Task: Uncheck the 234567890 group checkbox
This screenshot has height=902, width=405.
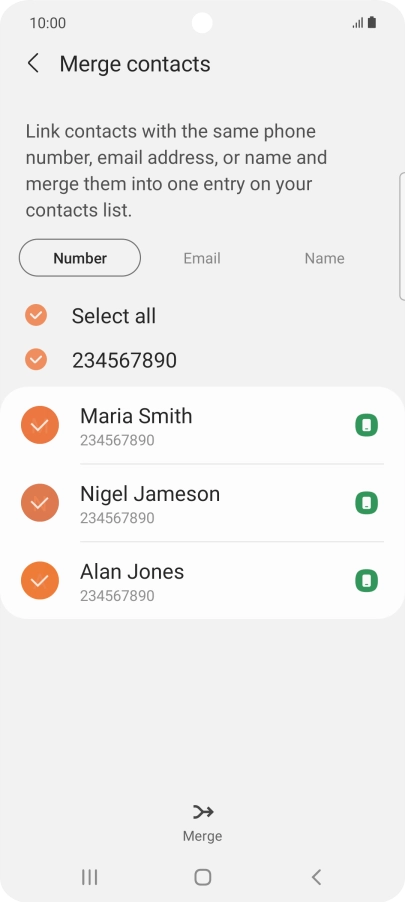Action: [36, 360]
